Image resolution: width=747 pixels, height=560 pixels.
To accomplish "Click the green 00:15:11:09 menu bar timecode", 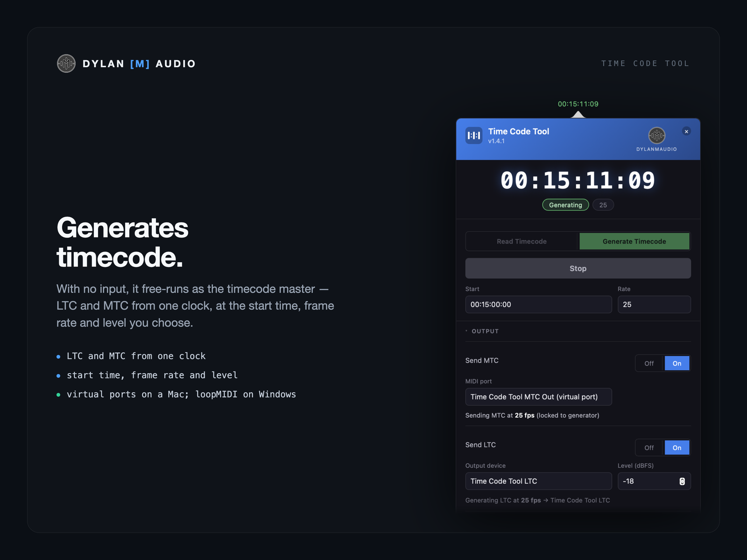I will tap(578, 104).
